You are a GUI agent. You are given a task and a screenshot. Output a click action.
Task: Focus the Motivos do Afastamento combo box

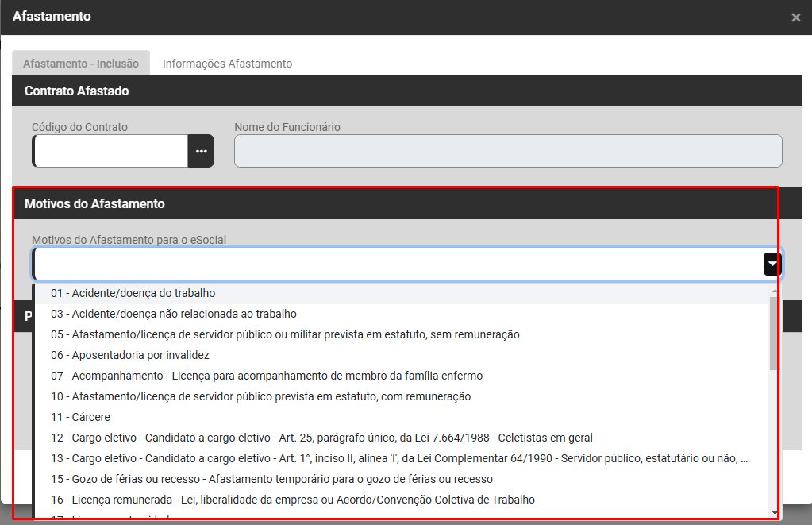coord(397,264)
